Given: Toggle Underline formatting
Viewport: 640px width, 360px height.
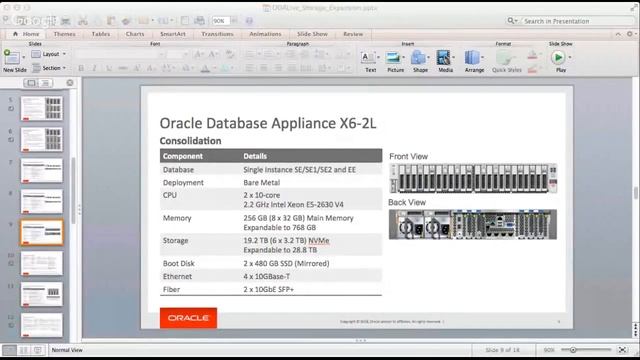Looking at the screenshot, I should [x=109, y=68].
